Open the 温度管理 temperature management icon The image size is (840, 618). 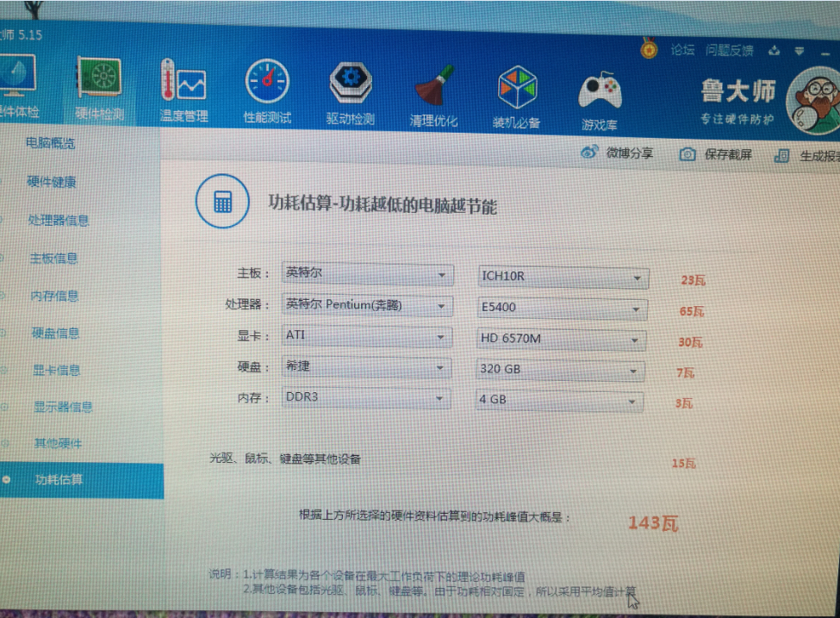[184, 90]
